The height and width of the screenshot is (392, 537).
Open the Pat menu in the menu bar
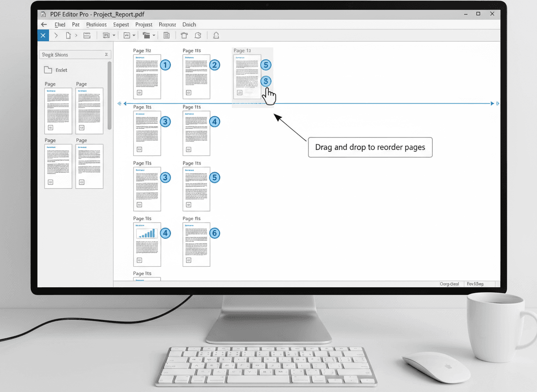[75, 24]
